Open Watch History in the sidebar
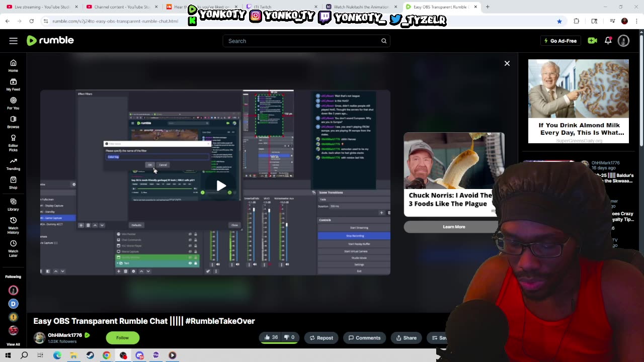This screenshot has height=362, width=644. point(13,225)
